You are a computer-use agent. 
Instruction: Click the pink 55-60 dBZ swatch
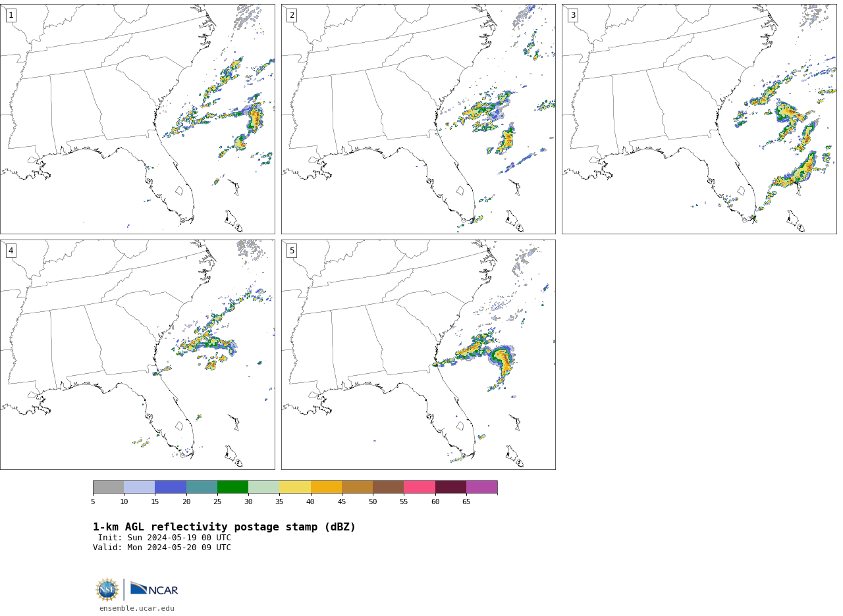point(420,487)
